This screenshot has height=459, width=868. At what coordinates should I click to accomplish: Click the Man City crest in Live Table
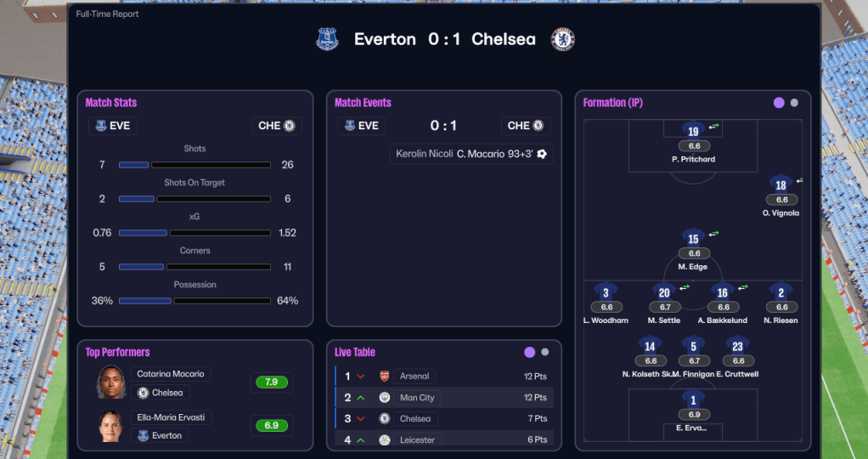point(384,398)
